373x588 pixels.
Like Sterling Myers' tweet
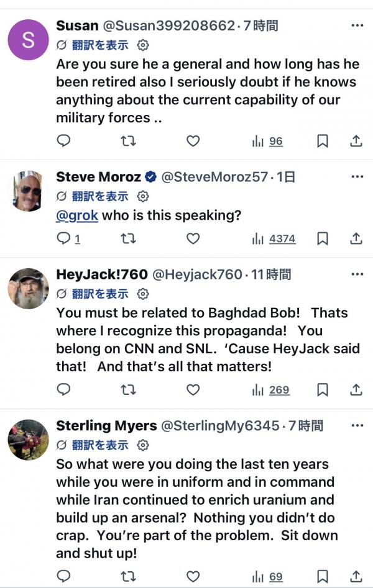193,577
